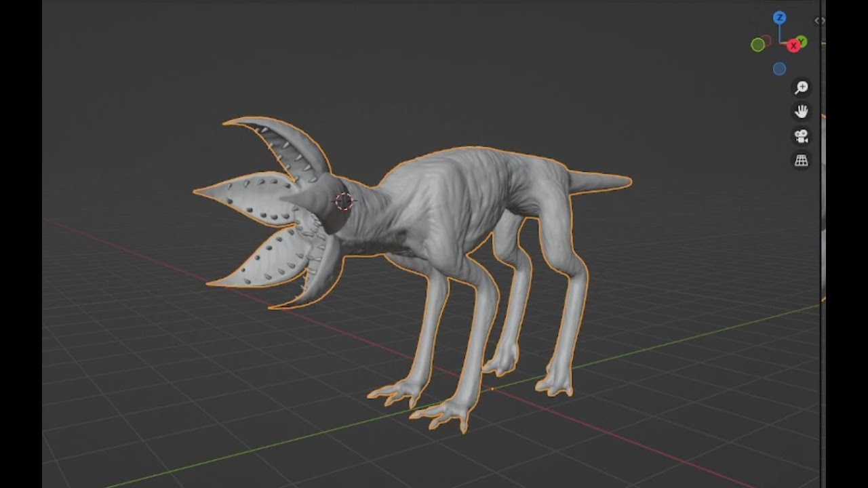Screen dimensions: 868x488
Task: Click the hand pan-view button
Action: [x=802, y=112]
